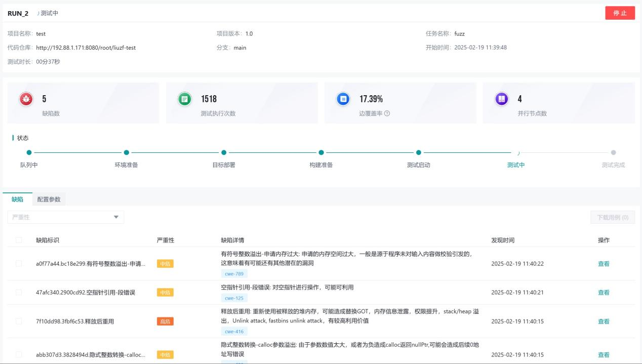Click the timestamp 2025-02-19 11:40:22
The width and height of the screenshot is (642, 364).
517,264
